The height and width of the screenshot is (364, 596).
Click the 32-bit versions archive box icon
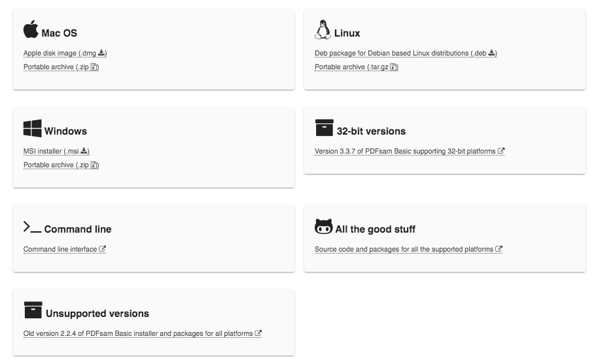[x=324, y=128]
